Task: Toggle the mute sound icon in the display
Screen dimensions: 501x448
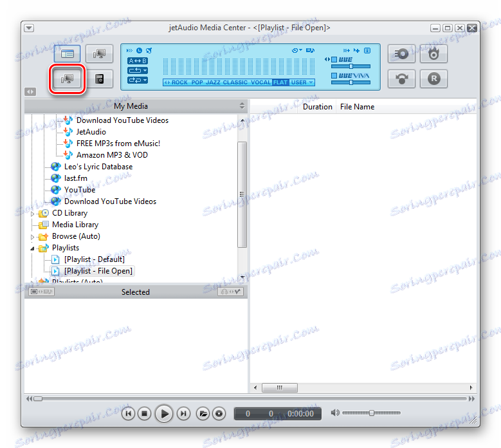Action: (149, 50)
